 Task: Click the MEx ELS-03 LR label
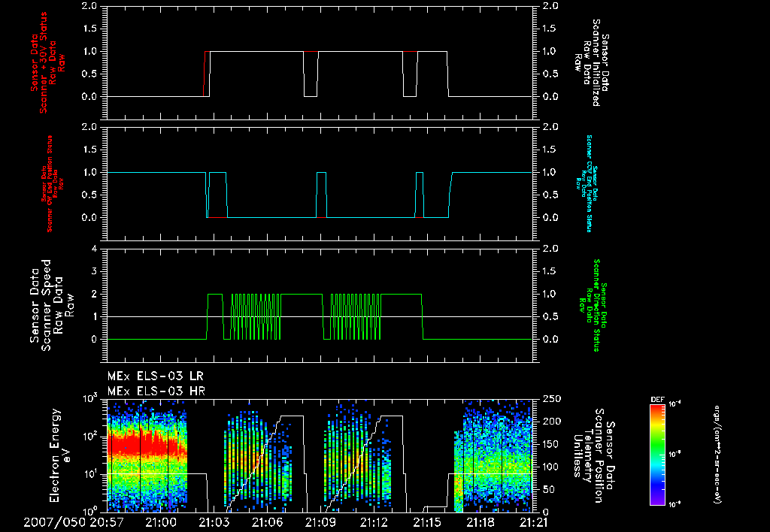pyautogui.click(x=155, y=375)
